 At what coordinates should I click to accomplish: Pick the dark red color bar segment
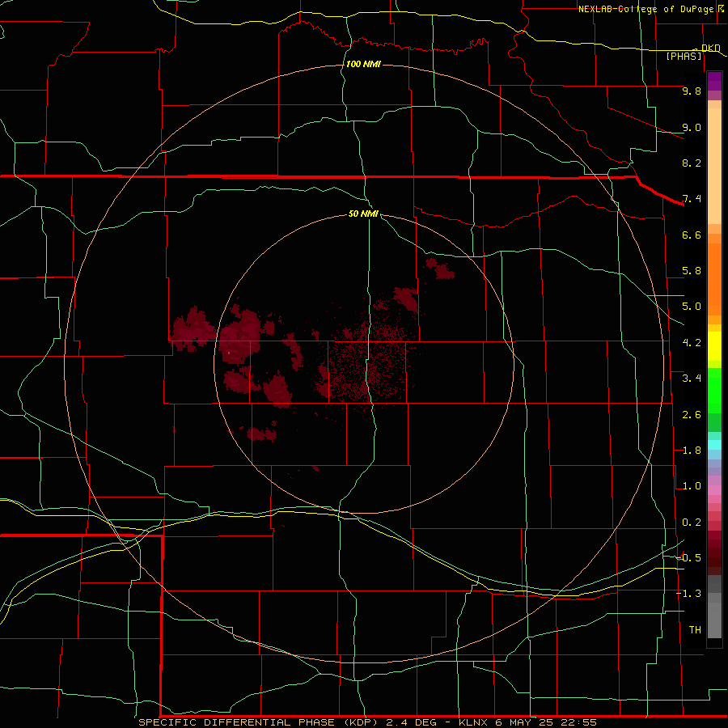[x=714, y=552]
